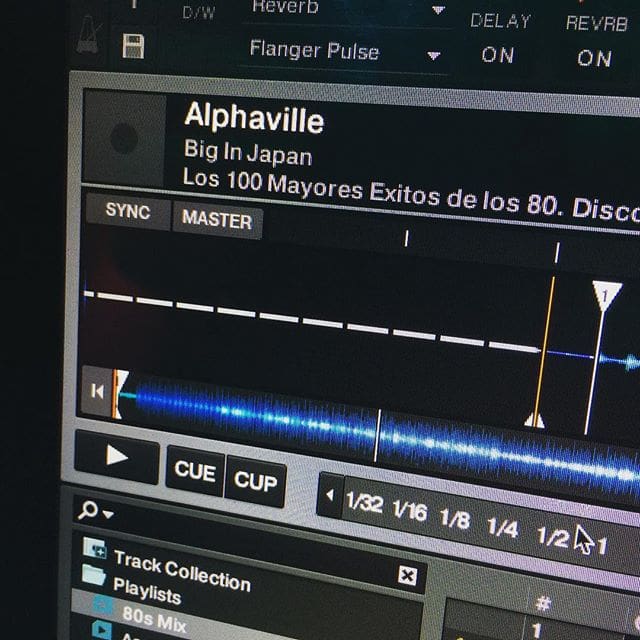This screenshot has height=640, width=640.
Task: Open the browser search magnifier dropdown
Action: 95,511
